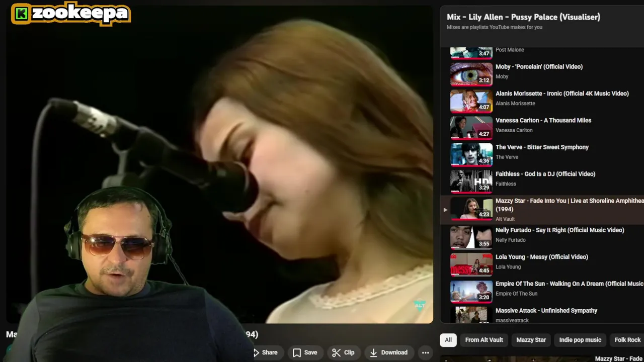The height and width of the screenshot is (362, 644).
Task: Click the massiveattack channel name
Action: pyautogui.click(x=512, y=320)
